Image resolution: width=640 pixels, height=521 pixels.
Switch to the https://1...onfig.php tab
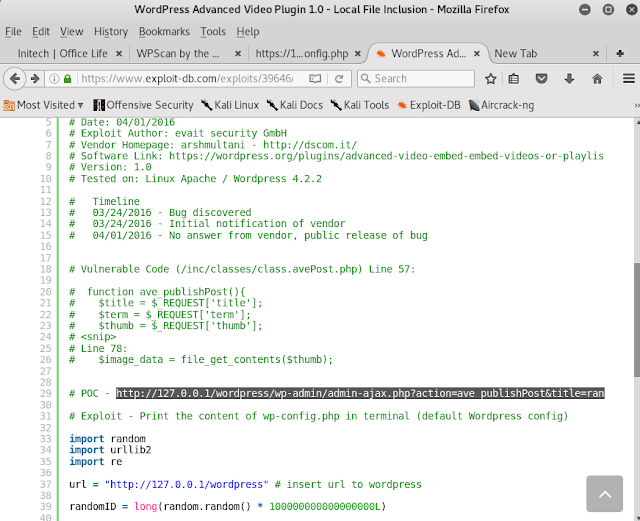click(306, 53)
